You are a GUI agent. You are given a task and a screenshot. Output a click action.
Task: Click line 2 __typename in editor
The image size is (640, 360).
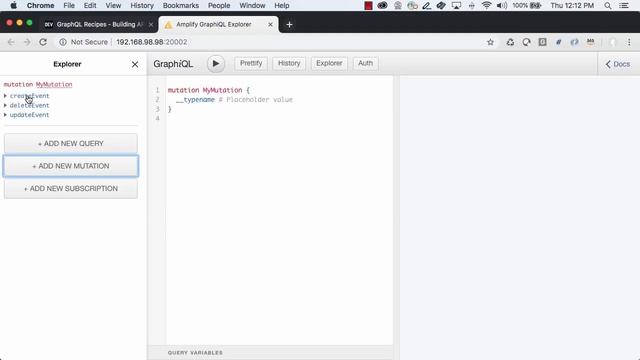click(195, 100)
